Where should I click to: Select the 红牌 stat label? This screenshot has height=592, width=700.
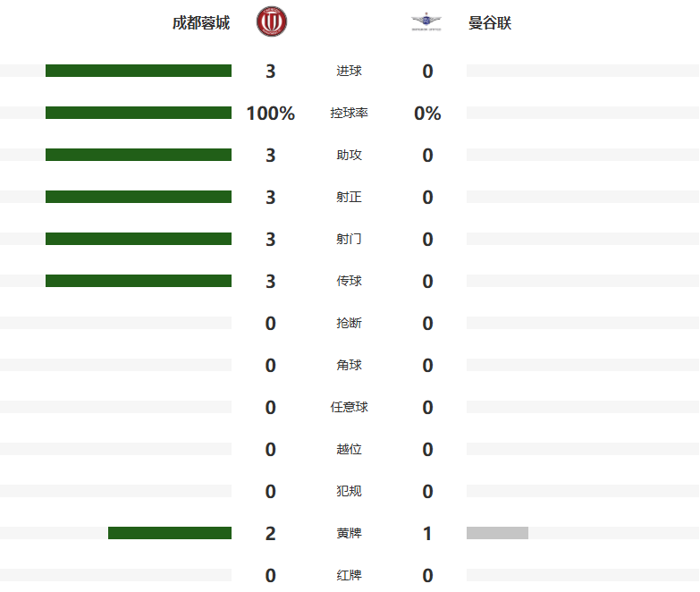pyautogui.click(x=350, y=575)
